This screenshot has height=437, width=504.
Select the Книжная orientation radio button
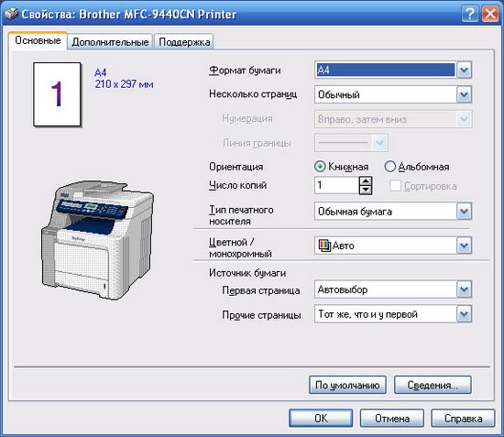(x=320, y=167)
